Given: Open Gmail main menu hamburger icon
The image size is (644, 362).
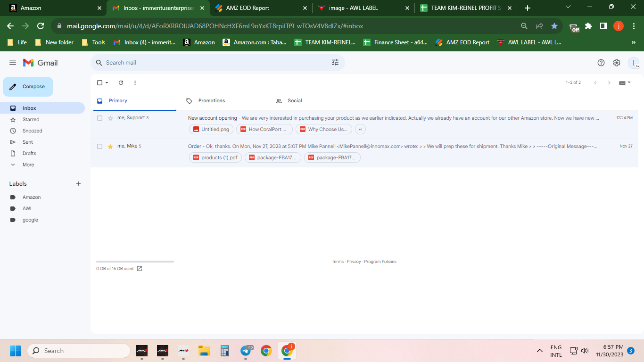Looking at the screenshot, I should pyautogui.click(x=13, y=63).
